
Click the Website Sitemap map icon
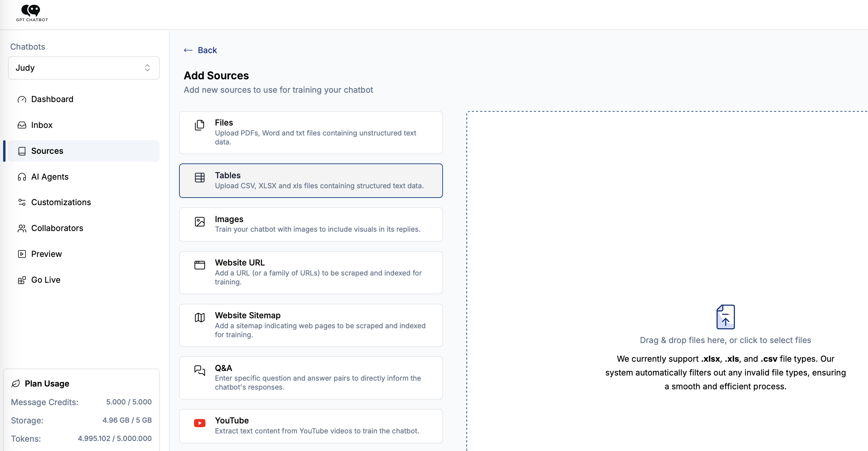(x=199, y=318)
